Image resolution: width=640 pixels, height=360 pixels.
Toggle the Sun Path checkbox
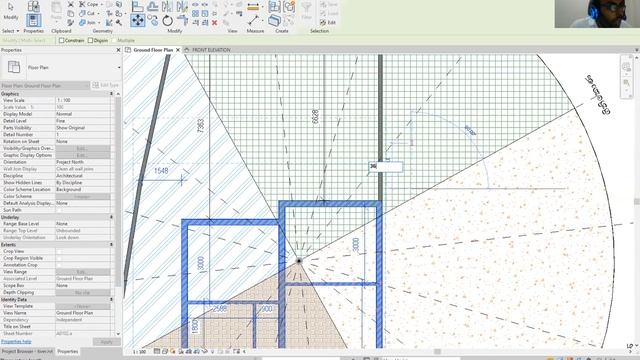[60, 210]
